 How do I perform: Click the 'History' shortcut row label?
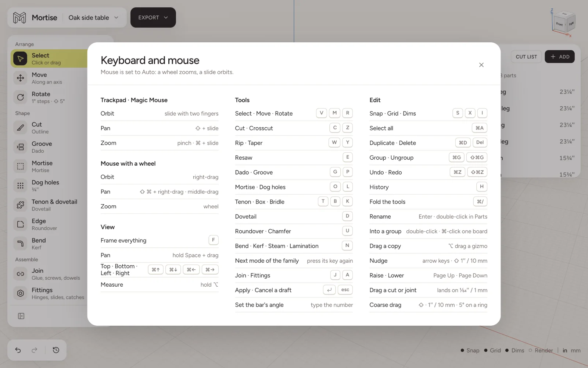coord(379,187)
